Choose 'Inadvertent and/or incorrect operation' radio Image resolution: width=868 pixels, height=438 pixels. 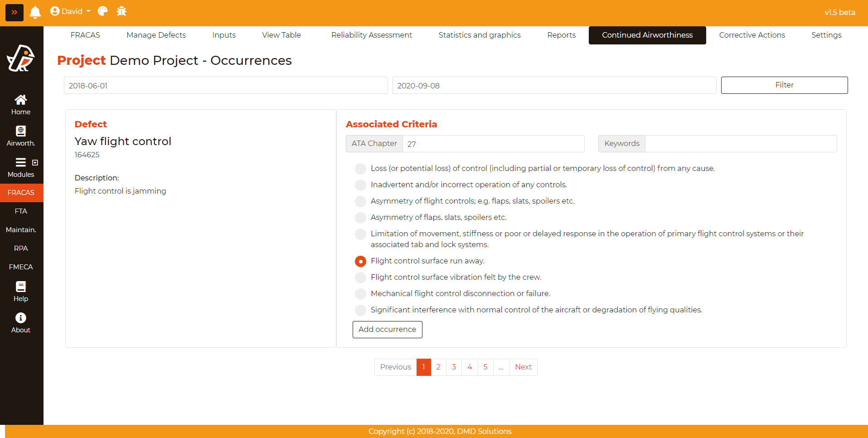360,185
